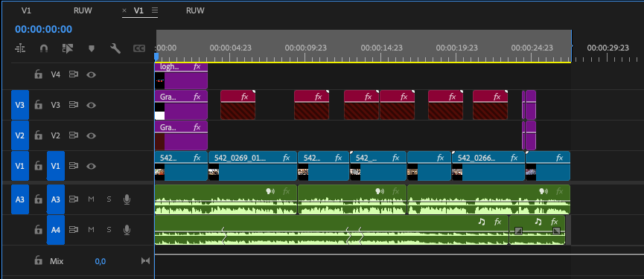Toggle lock on track V1
The height and width of the screenshot is (279, 644).
[38, 166]
